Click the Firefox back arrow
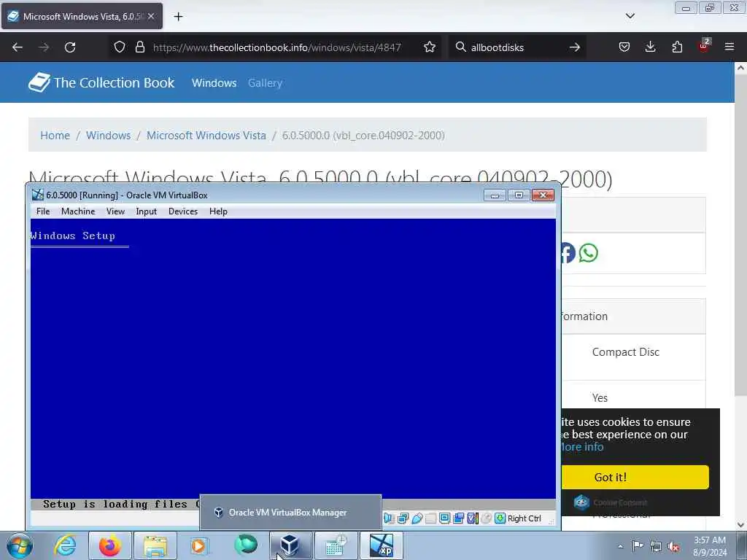This screenshot has width=747, height=560. pos(18,47)
